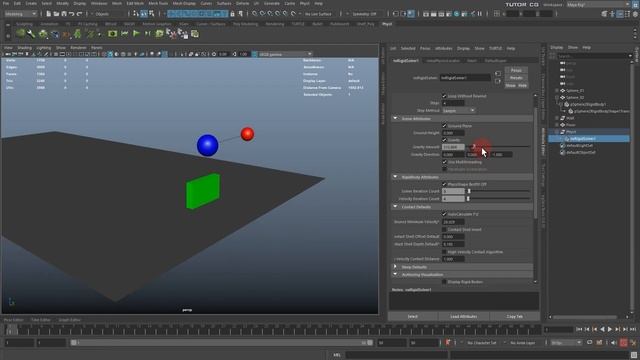This screenshot has height=360, width=640.
Task: Select the nxRigidSolver1 tab
Action: pyautogui.click(x=406, y=60)
